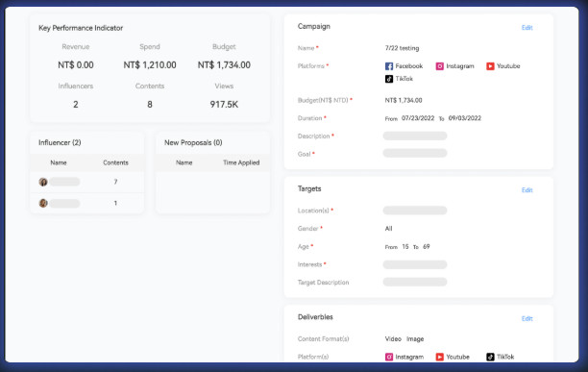
Task: Open second influencer's avatar with 1 content
Action: (x=43, y=203)
